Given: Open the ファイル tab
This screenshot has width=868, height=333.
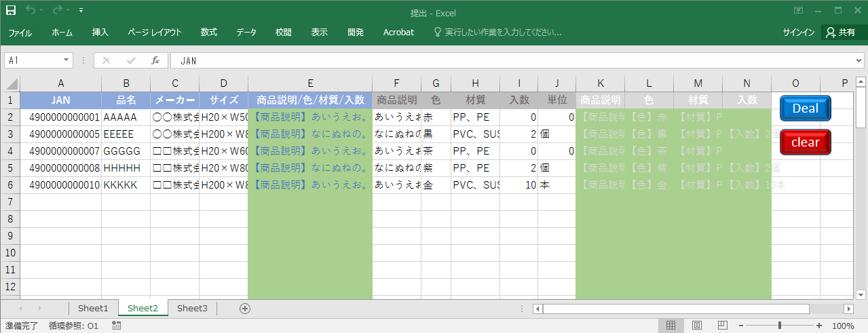Looking at the screenshot, I should pos(20,33).
